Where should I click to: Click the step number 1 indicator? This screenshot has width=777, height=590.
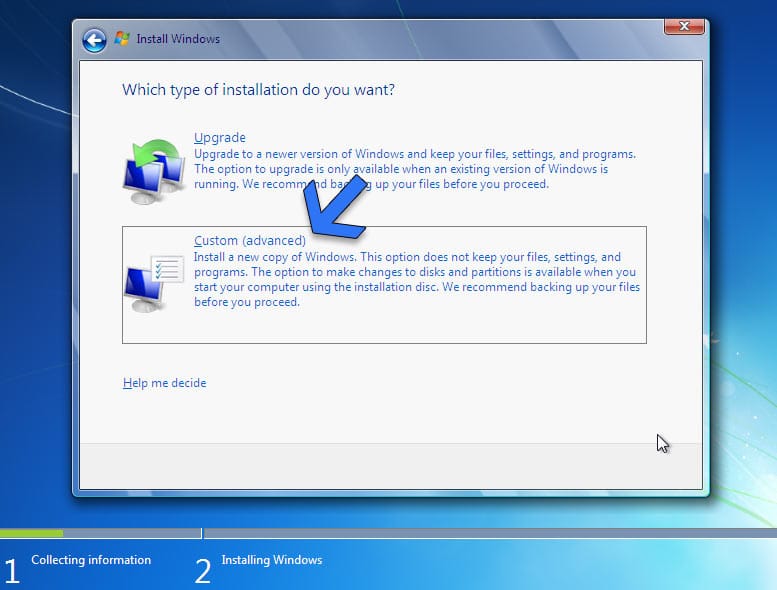coord(12,571)
